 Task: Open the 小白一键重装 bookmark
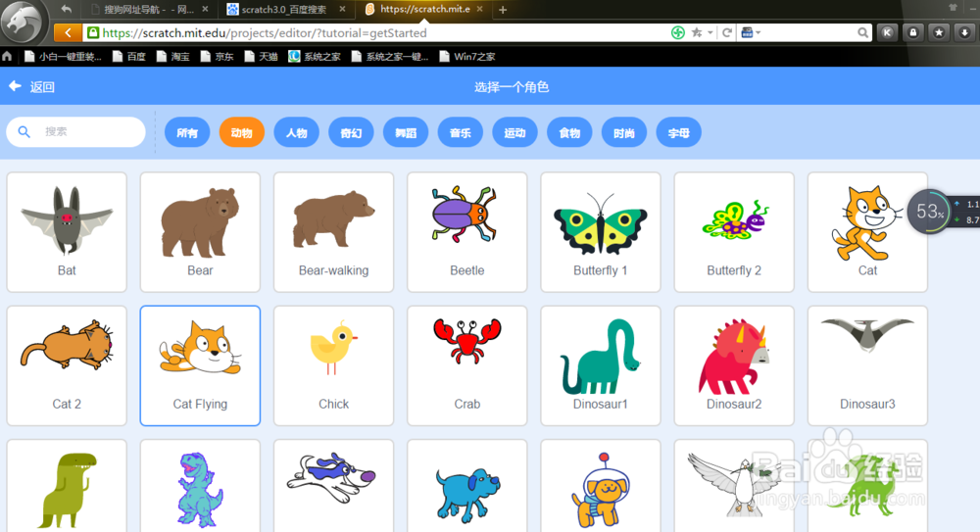(63, 56)
